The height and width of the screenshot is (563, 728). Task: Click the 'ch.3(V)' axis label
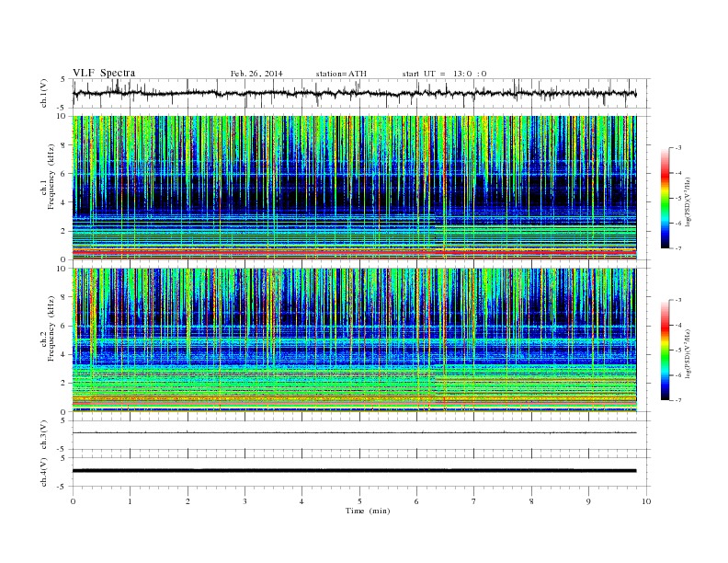(43, 435)
